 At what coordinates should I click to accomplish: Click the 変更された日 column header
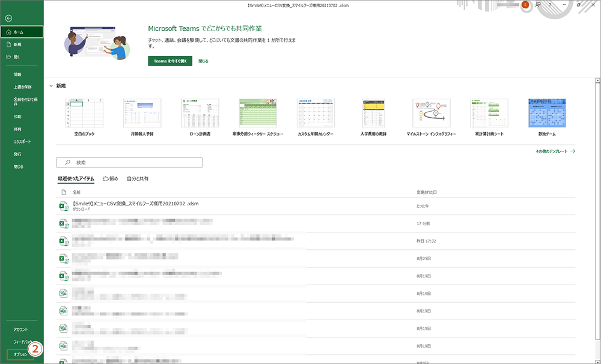coord(427,192)
